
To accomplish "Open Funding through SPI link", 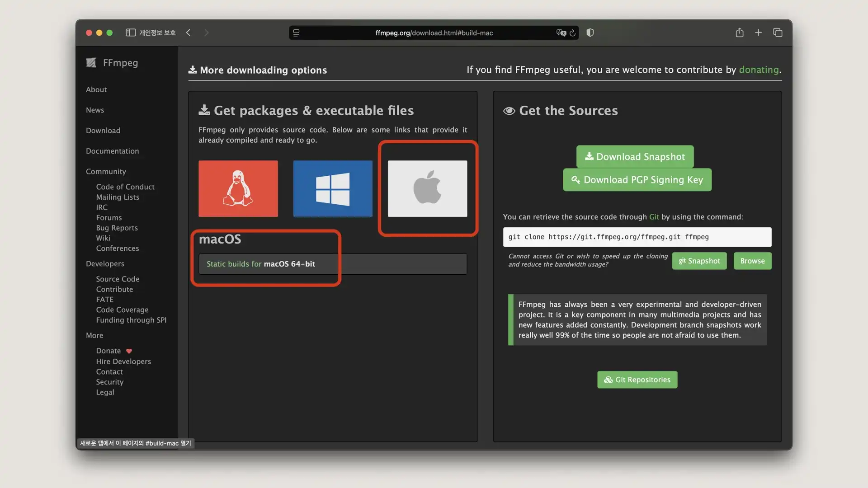I will click(x=131, y=320).
